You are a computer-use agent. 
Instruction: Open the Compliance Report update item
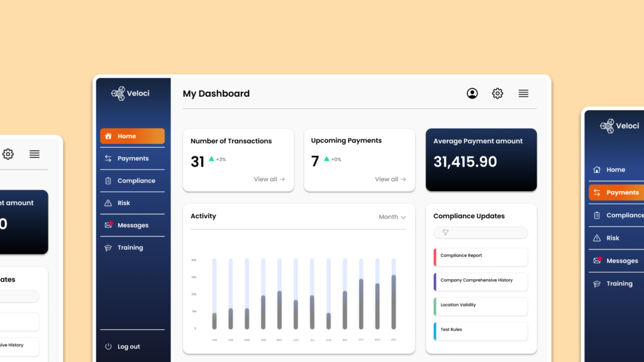click(480, 257)
